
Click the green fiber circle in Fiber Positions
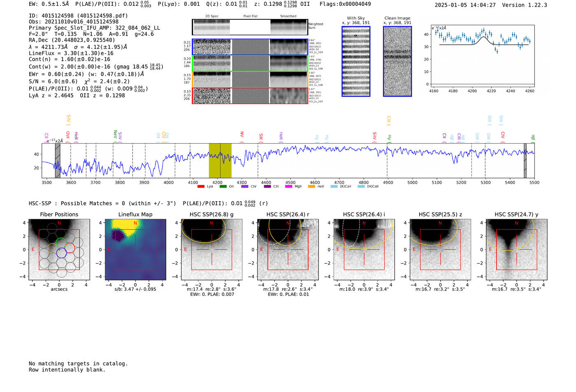coord(60,242)
